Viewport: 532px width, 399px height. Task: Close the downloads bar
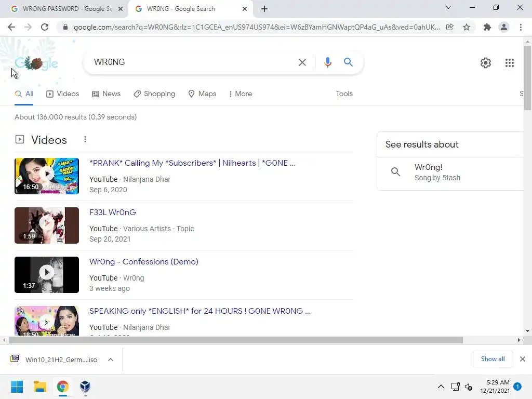pos(523,359)
